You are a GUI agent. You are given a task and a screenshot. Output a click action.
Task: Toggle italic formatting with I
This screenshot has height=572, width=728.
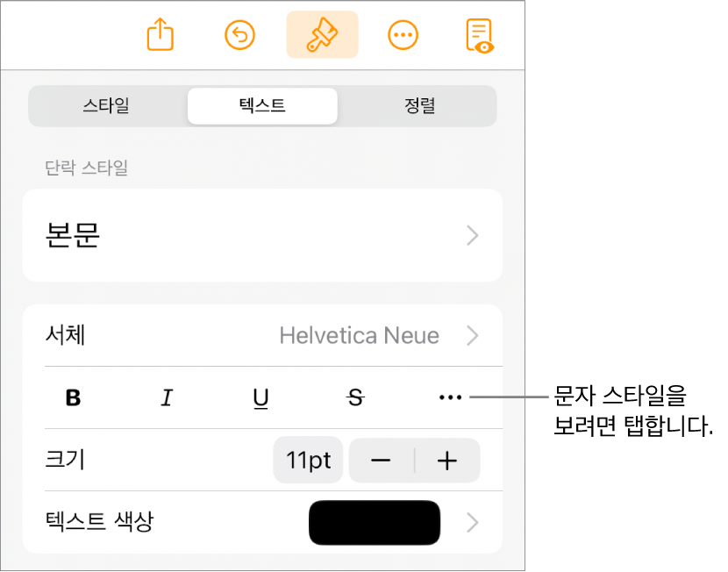(x=168, y=398)
